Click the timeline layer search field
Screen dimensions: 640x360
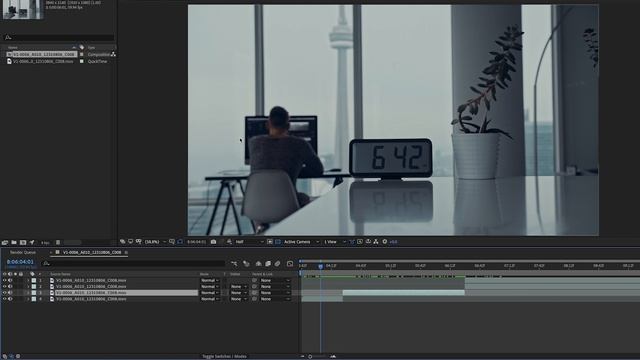133,264
